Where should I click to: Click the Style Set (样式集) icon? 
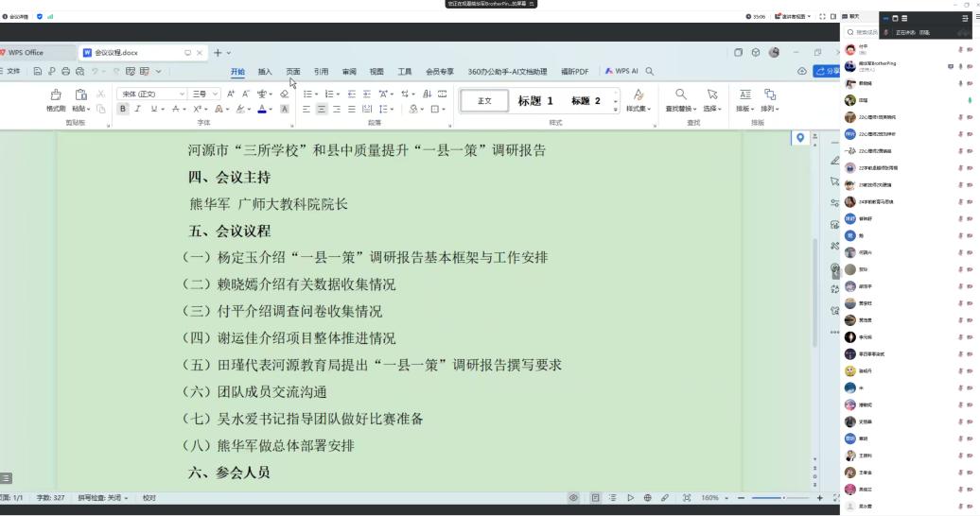639,95
